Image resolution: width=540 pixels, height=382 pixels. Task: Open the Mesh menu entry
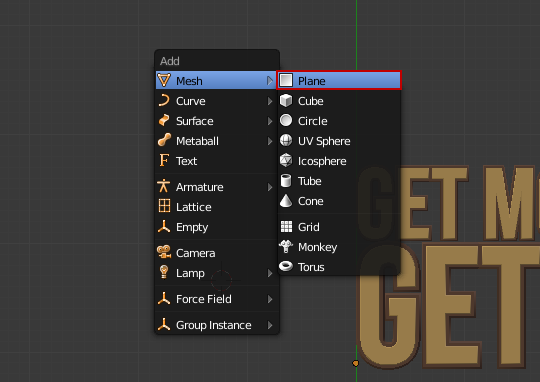(x=216, y=80)
